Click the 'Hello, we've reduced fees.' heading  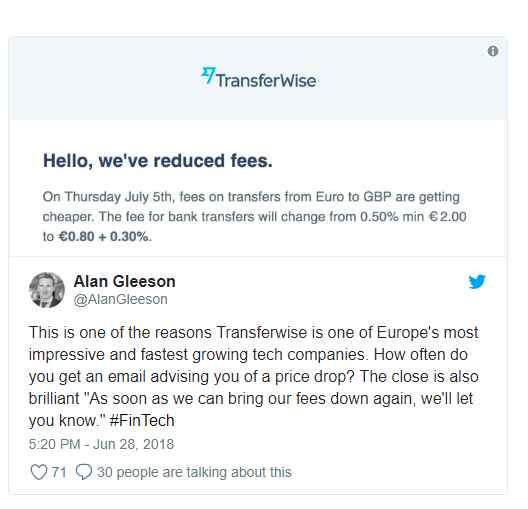point(158,161)
